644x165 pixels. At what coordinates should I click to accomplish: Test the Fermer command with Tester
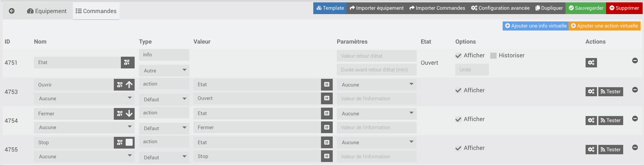[610, 120]
